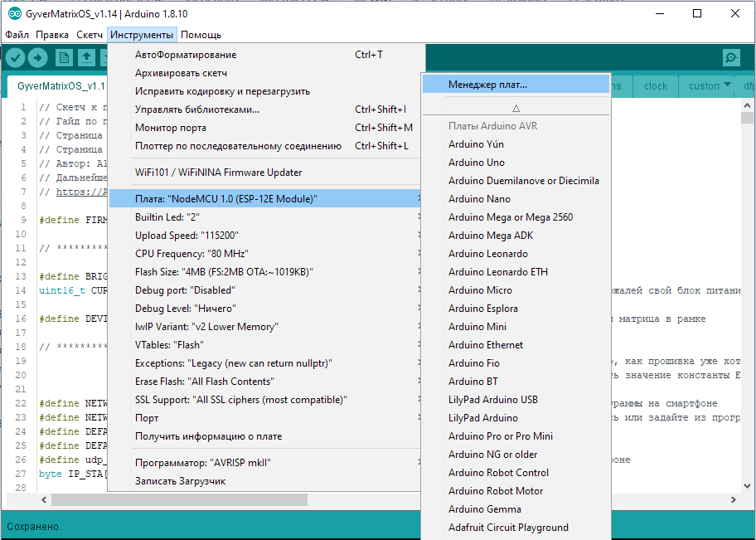Open the Помощь menu

click(201, 35)
